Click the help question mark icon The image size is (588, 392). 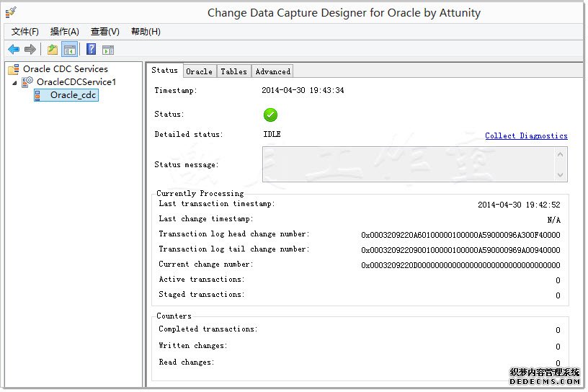click(92, 50)
